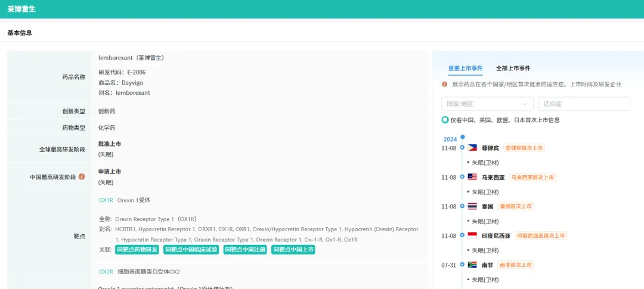Click the Thailand flag icon

point(472,206)
